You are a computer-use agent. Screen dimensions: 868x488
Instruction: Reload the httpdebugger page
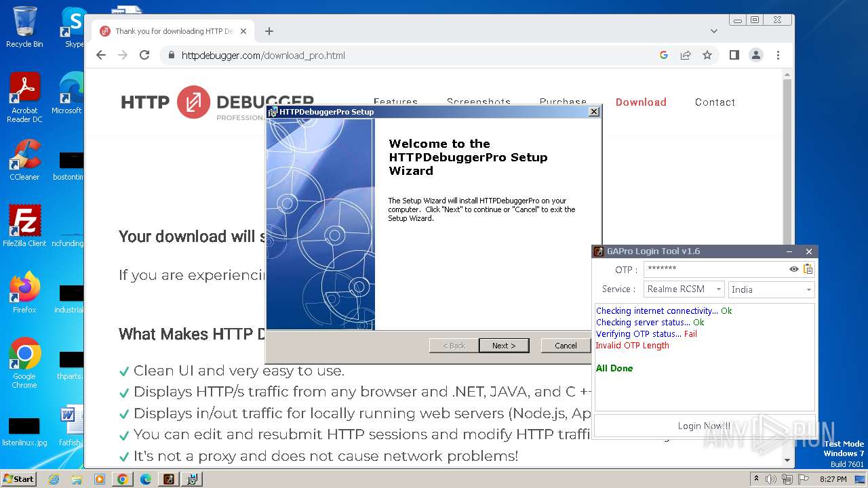pyautogui.click(x=144, y=56)
